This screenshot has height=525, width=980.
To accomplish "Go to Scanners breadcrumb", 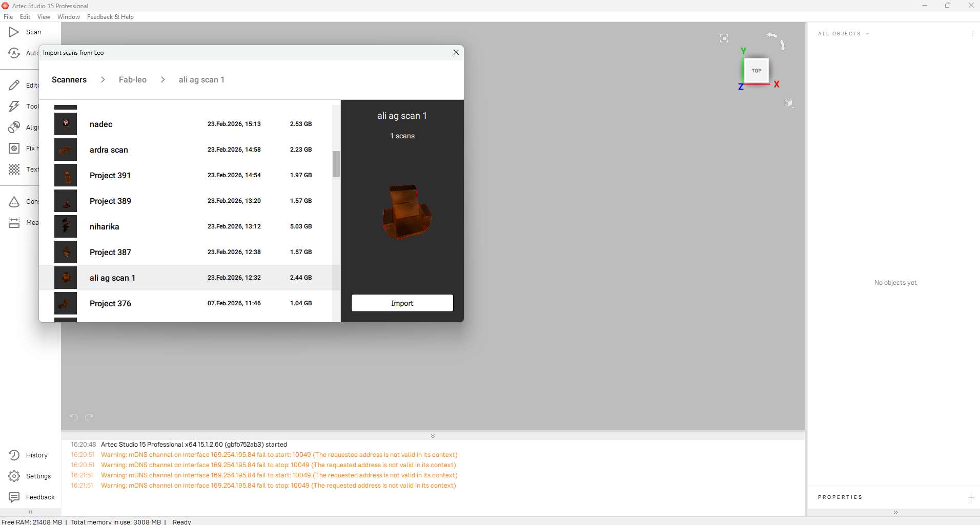I will [x=69, y=80].
